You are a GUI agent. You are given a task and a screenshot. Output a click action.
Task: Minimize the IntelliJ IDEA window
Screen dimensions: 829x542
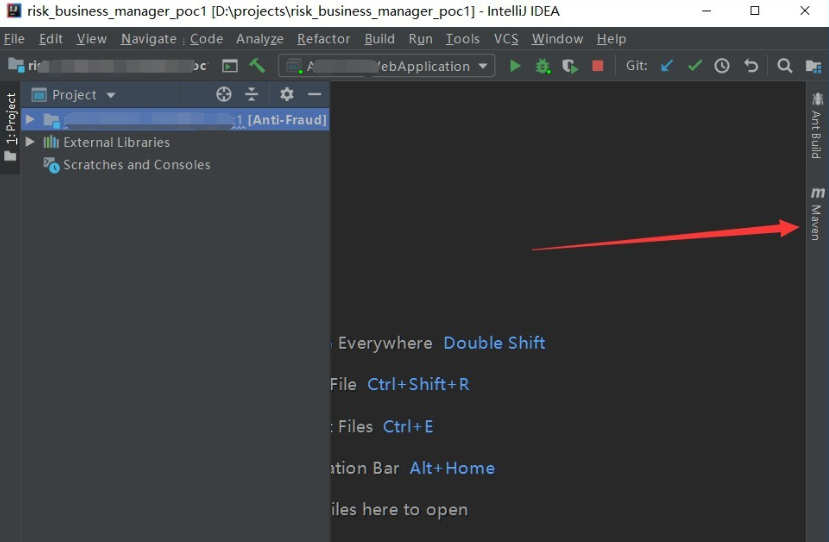click(x=706, y=11)
